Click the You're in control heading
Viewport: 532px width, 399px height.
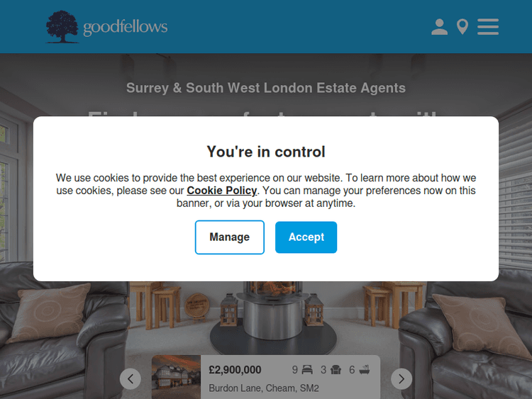(266, 152)
